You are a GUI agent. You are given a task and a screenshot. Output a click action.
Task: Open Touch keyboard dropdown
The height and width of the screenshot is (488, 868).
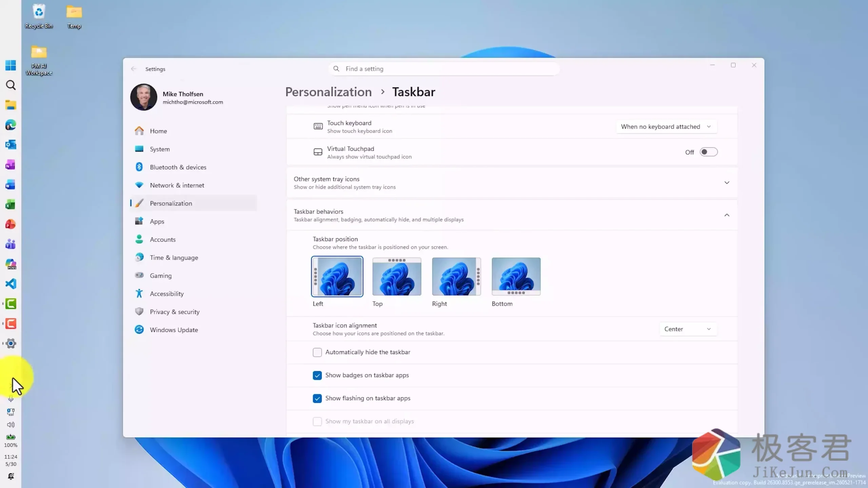666,127
